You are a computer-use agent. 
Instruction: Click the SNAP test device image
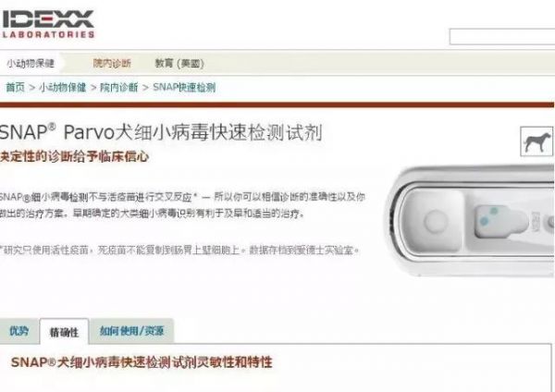(471, 221)
